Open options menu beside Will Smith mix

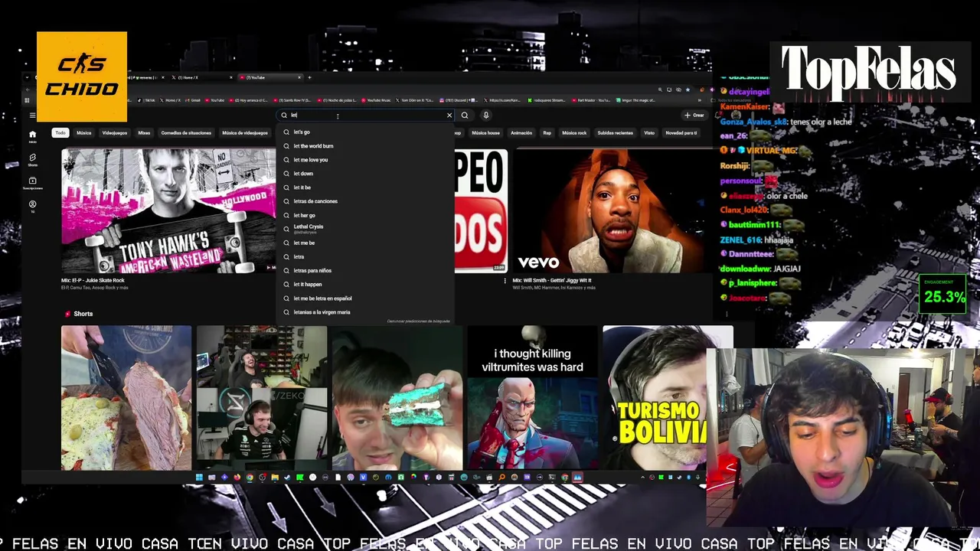pos(505,282)
